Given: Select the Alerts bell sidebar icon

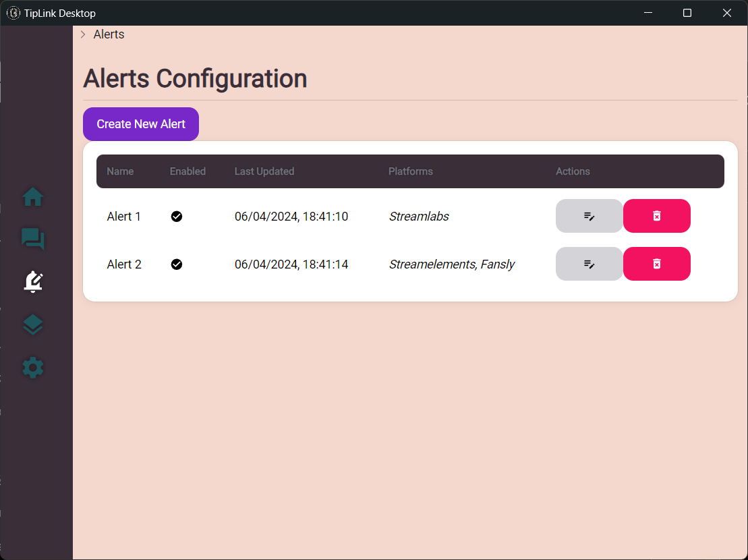Looking at the screenshot, I should tap(33, 281).
